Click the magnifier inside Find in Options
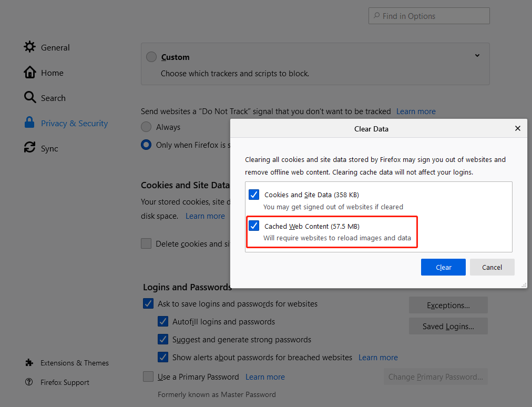Viewport: 532px width, 407px height. [x=376, y=16]
